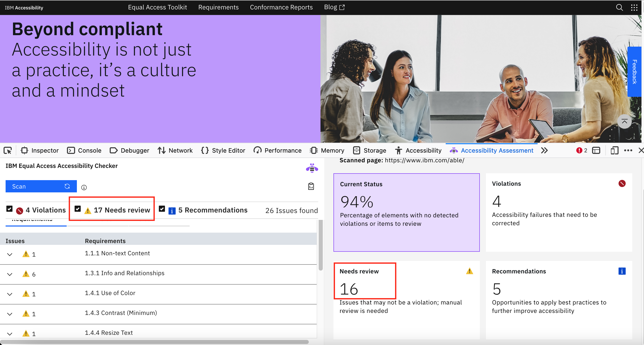Open the devtools three-dot options menu

point(628,150)
